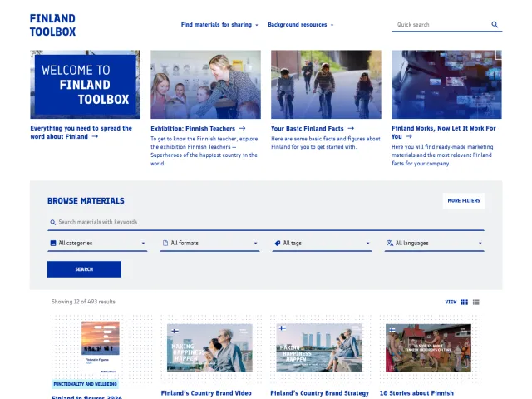
Task: Focus the Search materials with keywords field
Action: coord(266,222)
